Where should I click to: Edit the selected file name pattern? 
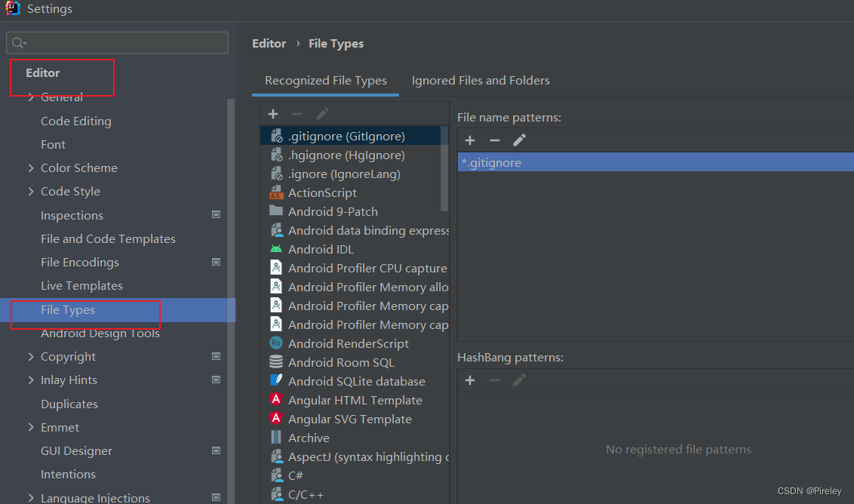click(x=519, y=140)
